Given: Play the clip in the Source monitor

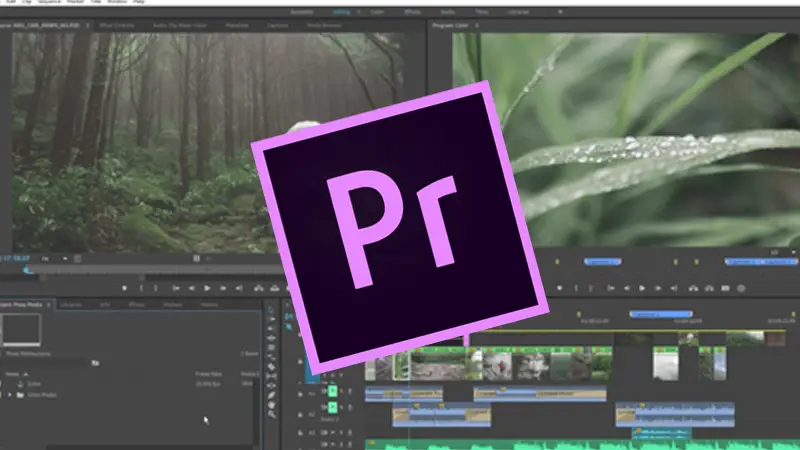Looking at the screenshot, I should tap(207, 288).
